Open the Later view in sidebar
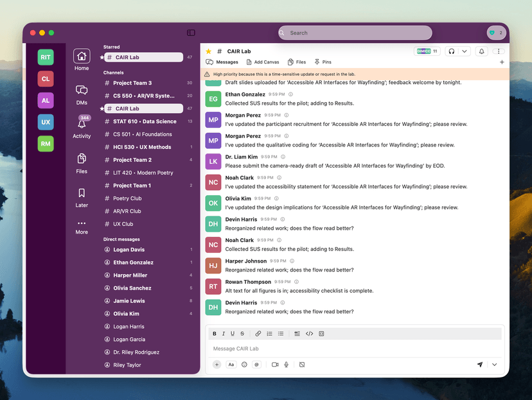Screen dimensions: 532x400 81,195
